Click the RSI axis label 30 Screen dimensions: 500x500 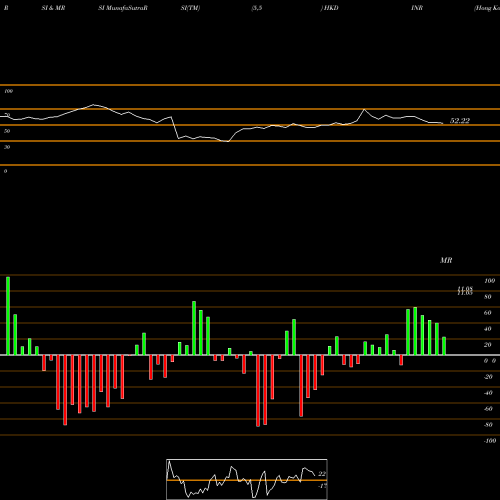7,147
